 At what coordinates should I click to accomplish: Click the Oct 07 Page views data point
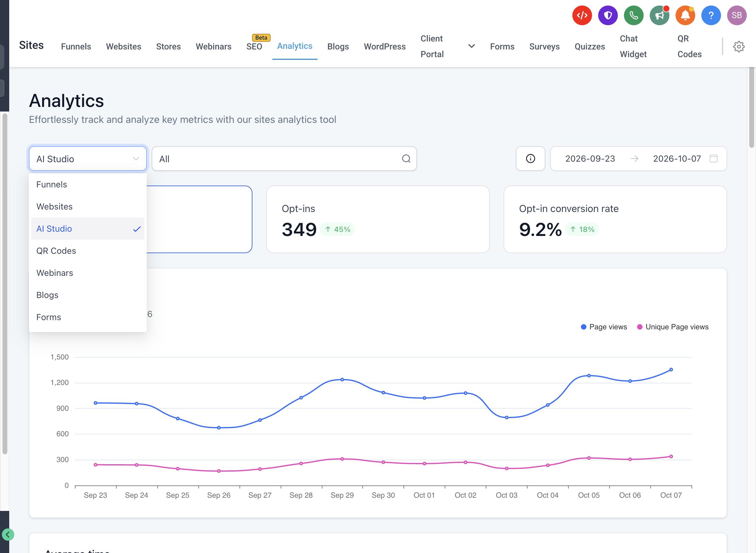671,370
